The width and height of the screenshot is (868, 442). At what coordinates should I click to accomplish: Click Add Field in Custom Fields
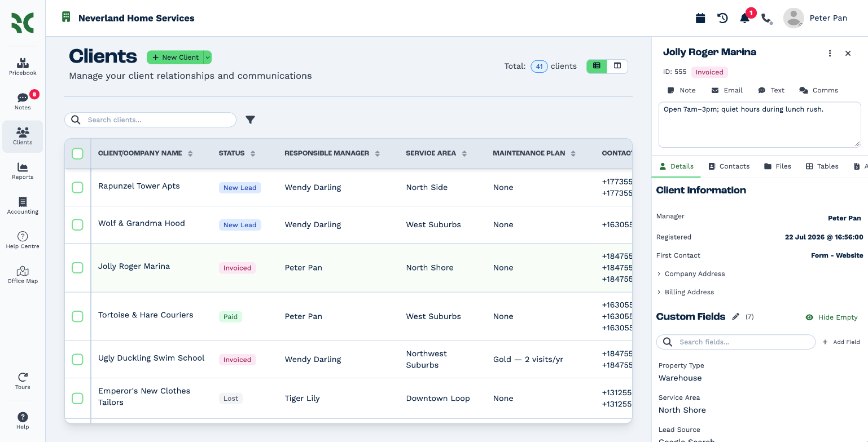tap(841, 342)
